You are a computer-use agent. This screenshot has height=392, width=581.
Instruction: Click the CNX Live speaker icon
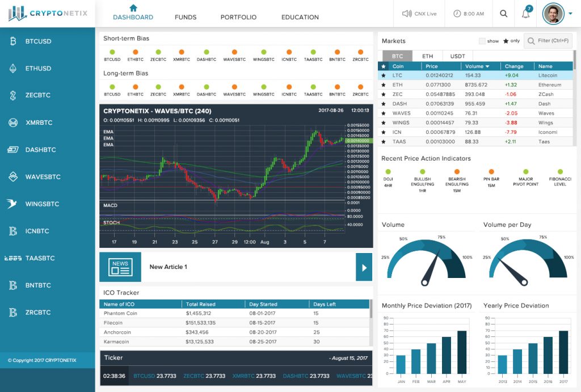[x=406, y=14]
